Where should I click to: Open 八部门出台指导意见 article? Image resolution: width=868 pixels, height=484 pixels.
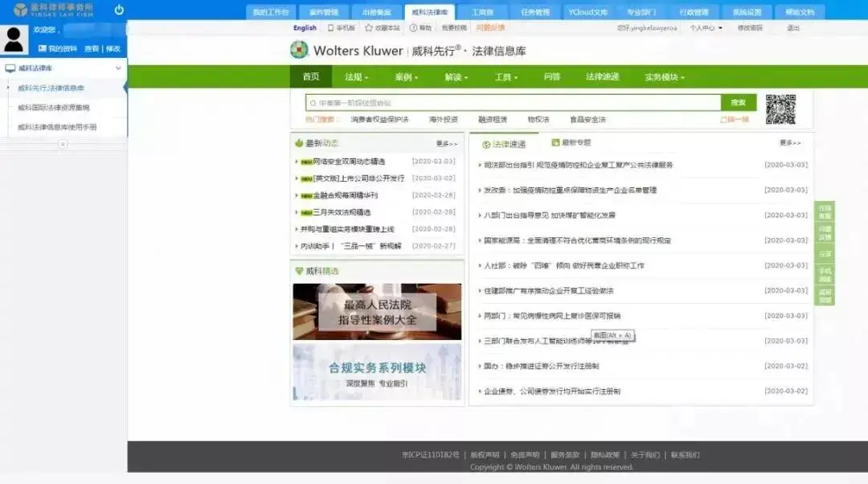click(x=550, y=215)
